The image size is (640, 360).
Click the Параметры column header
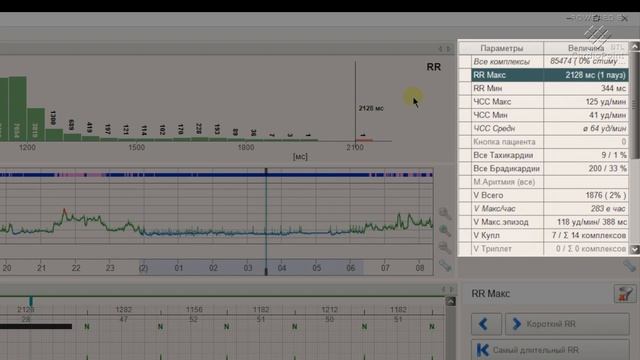coord(502,48)
